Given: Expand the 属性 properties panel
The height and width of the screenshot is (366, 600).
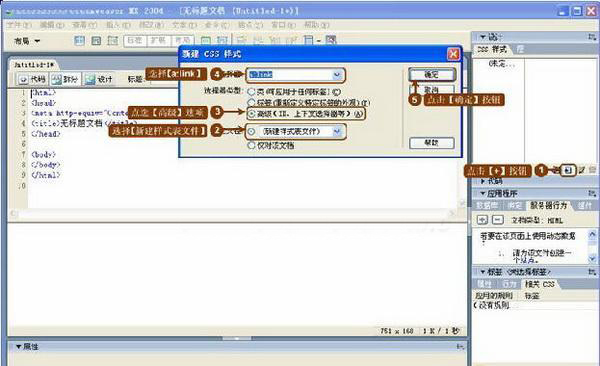Looking at the screenshot, I should (x=18, y=346).
